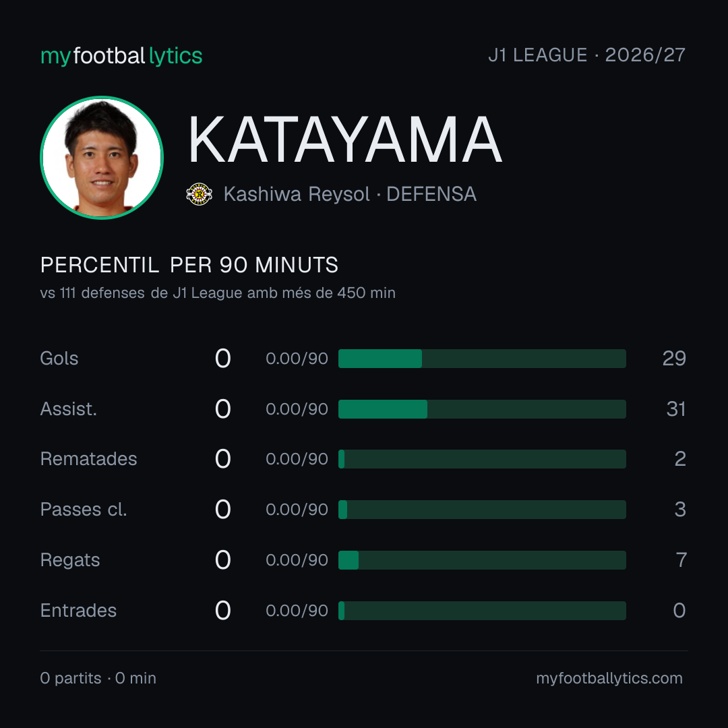Viewport: 728px width, 728px height.
Task: Select the J1 LEAGUE · 2026/27 label
Action: tap(587, 55)
